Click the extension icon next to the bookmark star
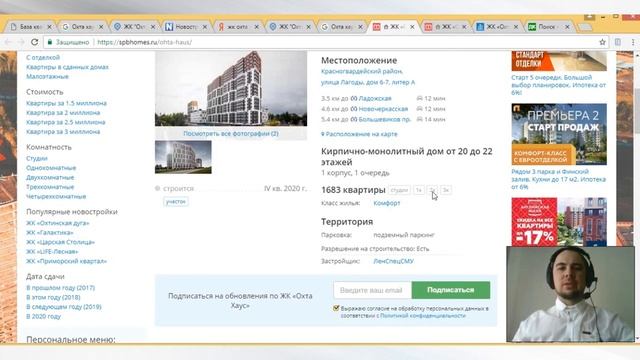Viewport: 640px width, 360px height. (618, 42)
